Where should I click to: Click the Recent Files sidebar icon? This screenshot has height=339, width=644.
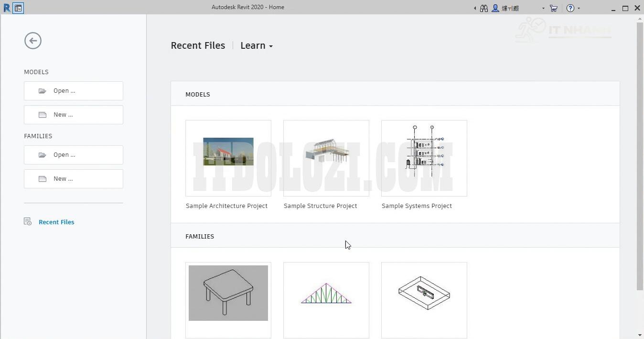28,222
